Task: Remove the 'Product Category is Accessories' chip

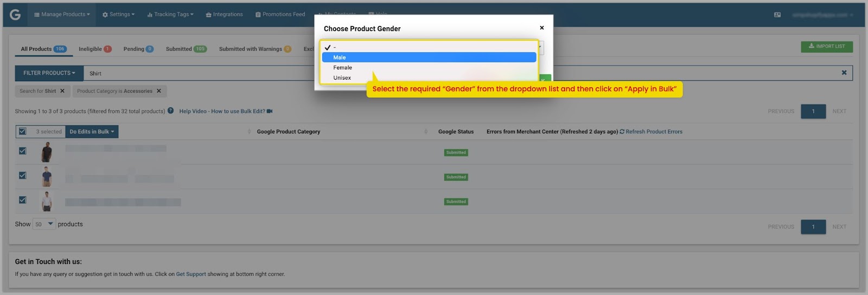Action: pos(159,91)
